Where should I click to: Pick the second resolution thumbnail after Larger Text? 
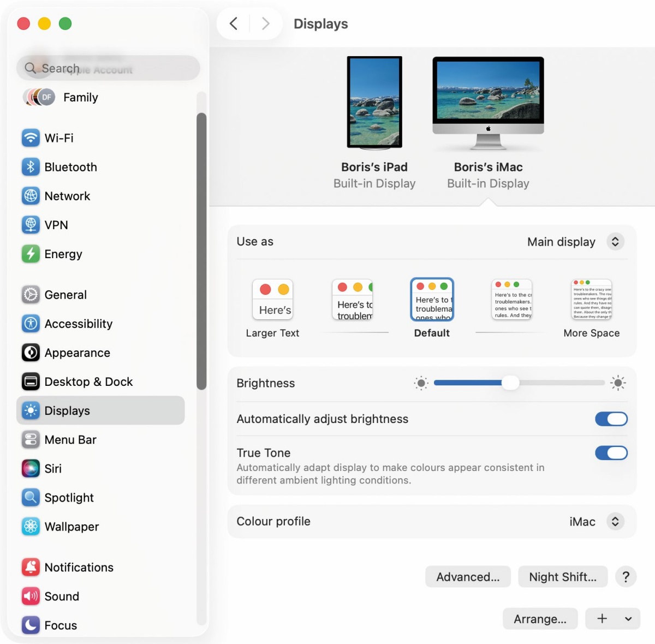[x=353, y=300]
